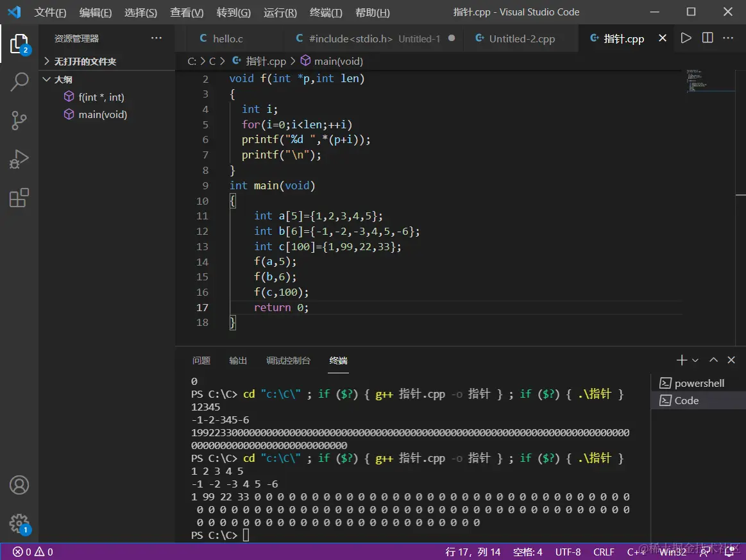This screenshot has height=560, width=746.
Task: Open the Search view icon
Action: click(19, 82)
